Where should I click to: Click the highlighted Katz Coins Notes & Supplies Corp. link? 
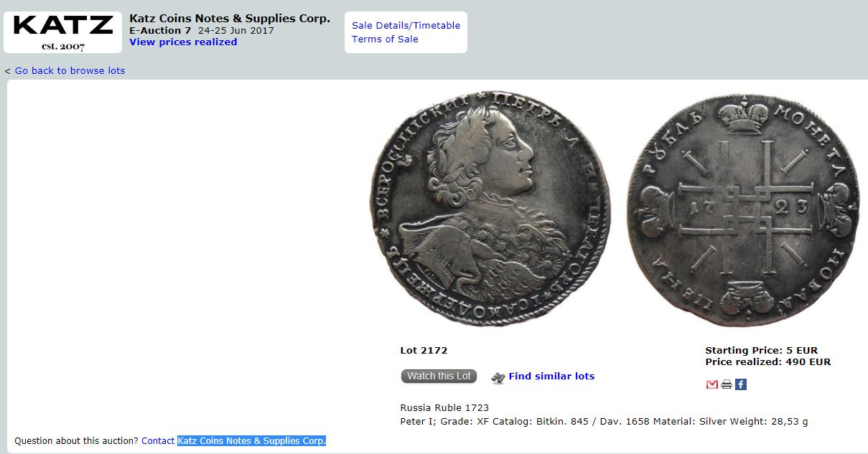[251, 441]
